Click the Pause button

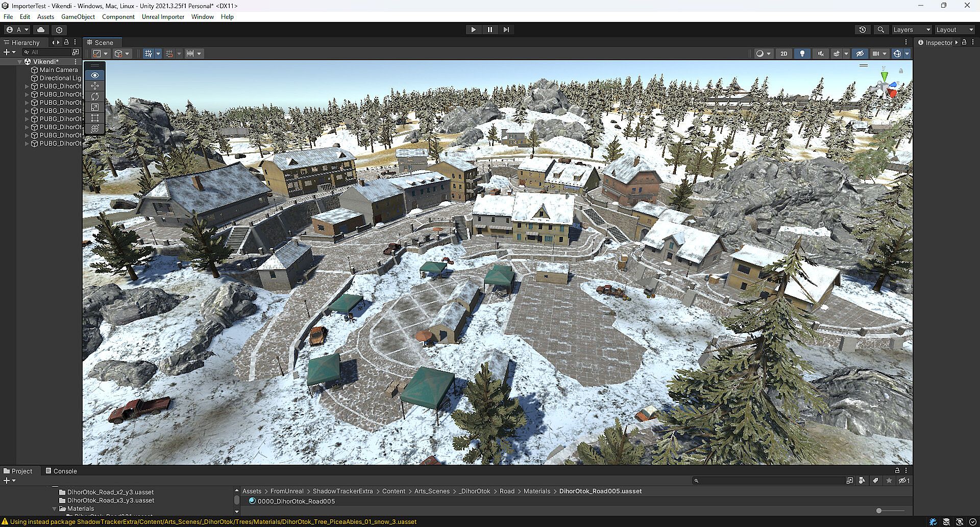[x=489, y=30]
